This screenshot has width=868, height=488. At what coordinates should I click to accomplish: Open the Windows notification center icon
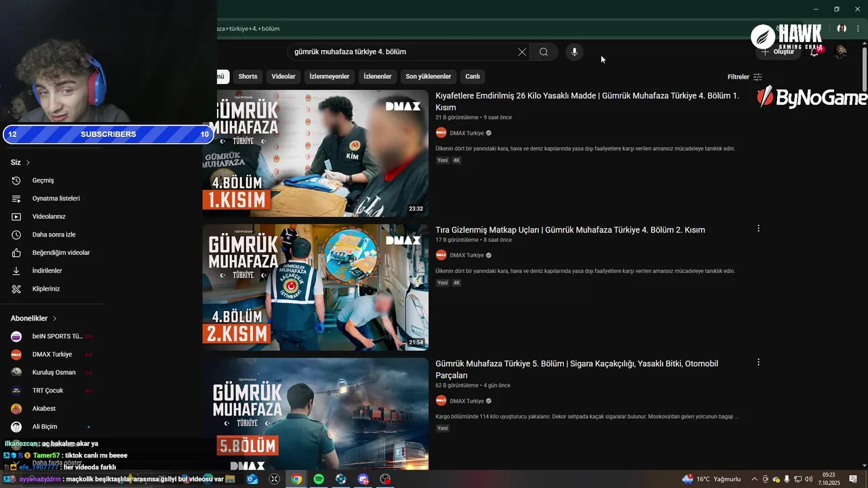[853, 479]
